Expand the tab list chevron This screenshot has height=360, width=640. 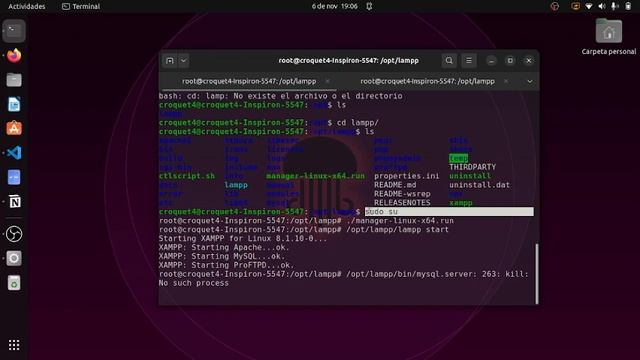point(529,81)
